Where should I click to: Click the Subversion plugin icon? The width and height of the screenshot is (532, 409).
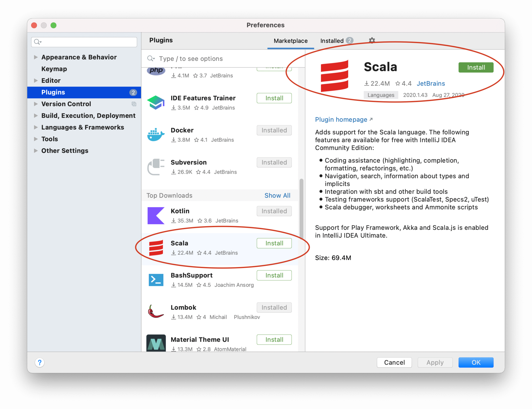click(x=156, y=167)
